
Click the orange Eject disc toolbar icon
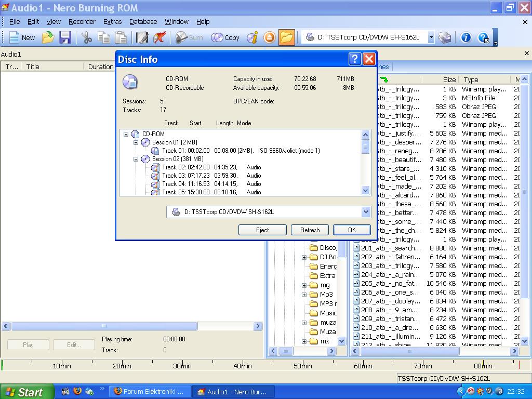(x=269, y=37)
